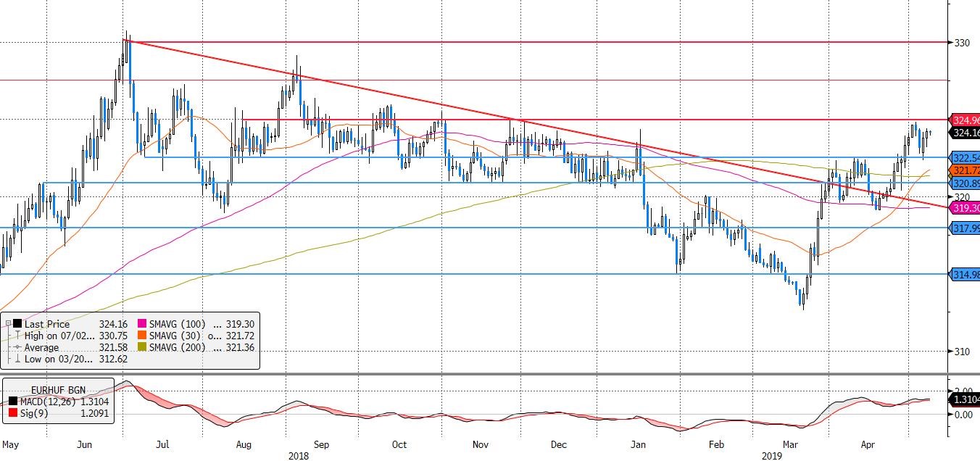Image resolution: width=980 pixels, height=461 pixels.
Task: Click the orange SMAVG (30) color swatch
Action: coord(141,336)
